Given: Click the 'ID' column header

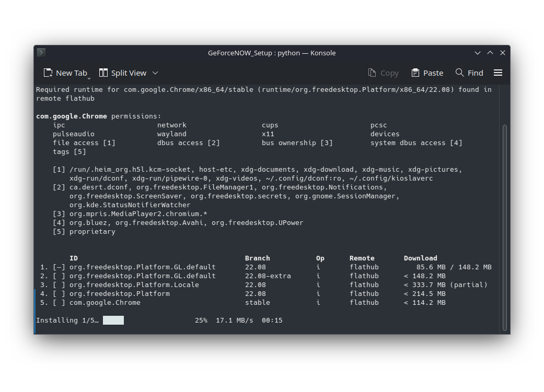Looking at the screenshot, I should pos(74,258).
